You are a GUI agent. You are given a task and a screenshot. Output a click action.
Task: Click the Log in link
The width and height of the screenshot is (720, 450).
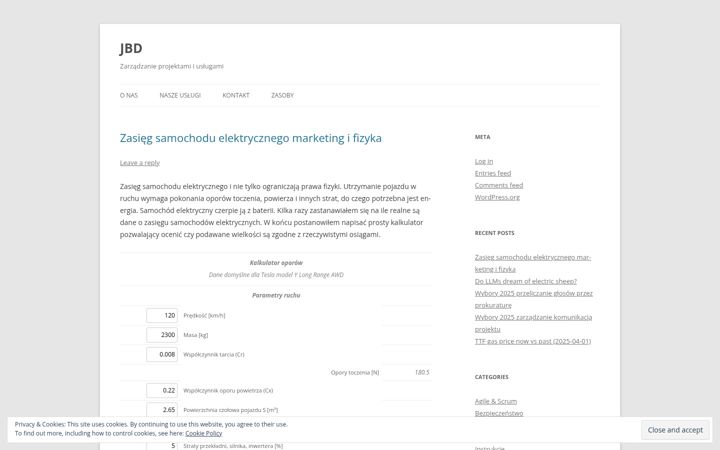484,161
